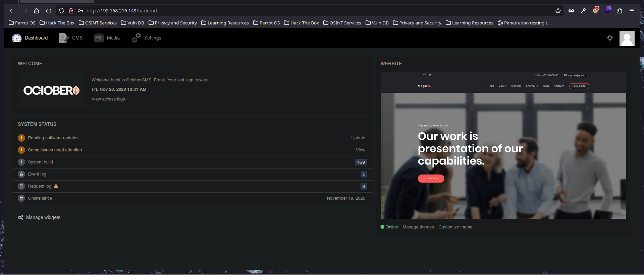Open the System build 469 badge
The image size is (644, 275).
pos(361,162)
